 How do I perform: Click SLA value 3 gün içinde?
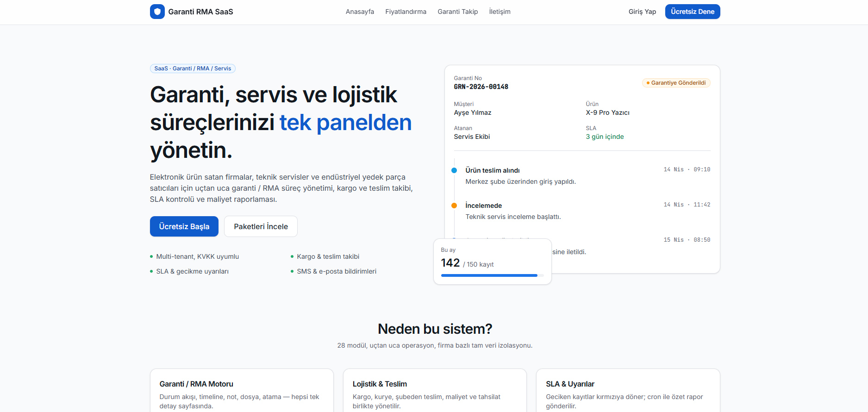pyautogui.click(x=605, y=137)
